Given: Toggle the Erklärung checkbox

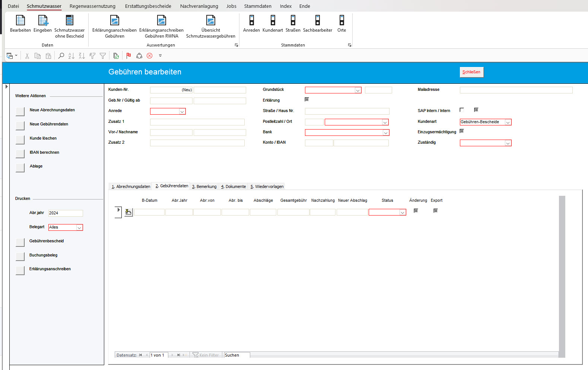Looking at the screenshot, I should coord(307,99).
